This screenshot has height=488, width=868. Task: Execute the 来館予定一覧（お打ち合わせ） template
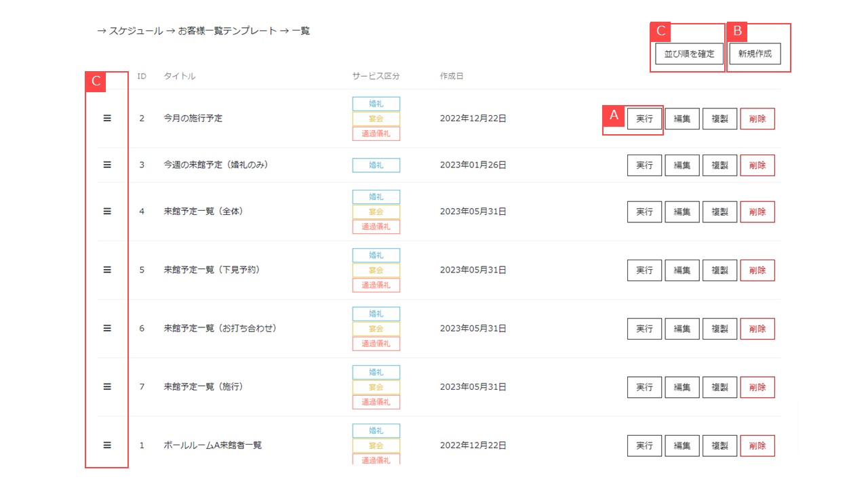tap(644, 329)
